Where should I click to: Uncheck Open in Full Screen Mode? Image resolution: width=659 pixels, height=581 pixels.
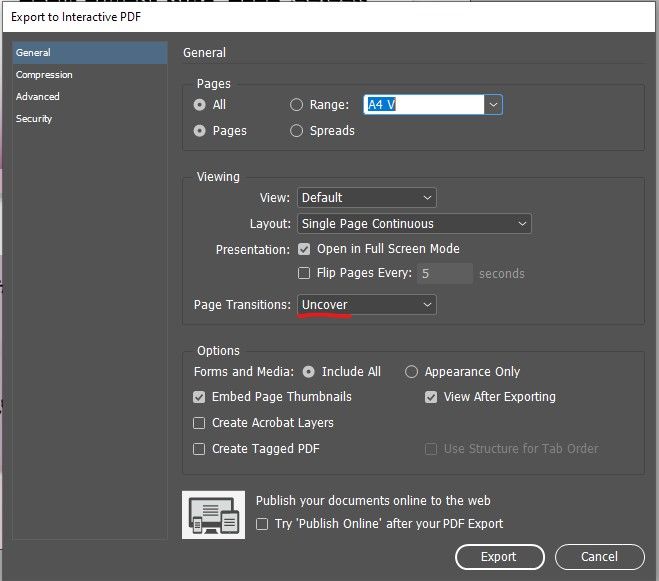[304, 249]
